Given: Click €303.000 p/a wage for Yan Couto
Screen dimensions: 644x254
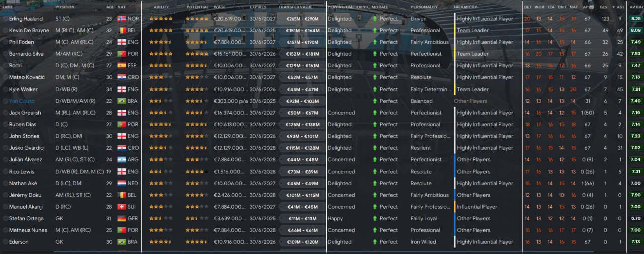Looking at the screenshot, I should [x=229, y=101].
